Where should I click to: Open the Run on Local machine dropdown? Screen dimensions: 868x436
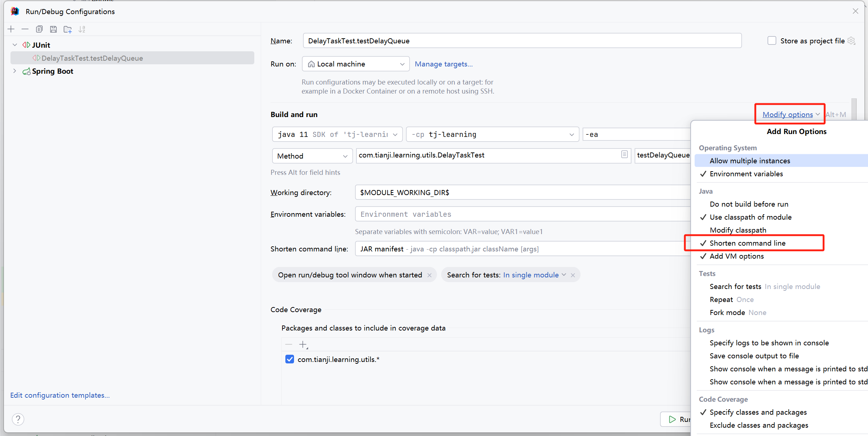[355, 64]
